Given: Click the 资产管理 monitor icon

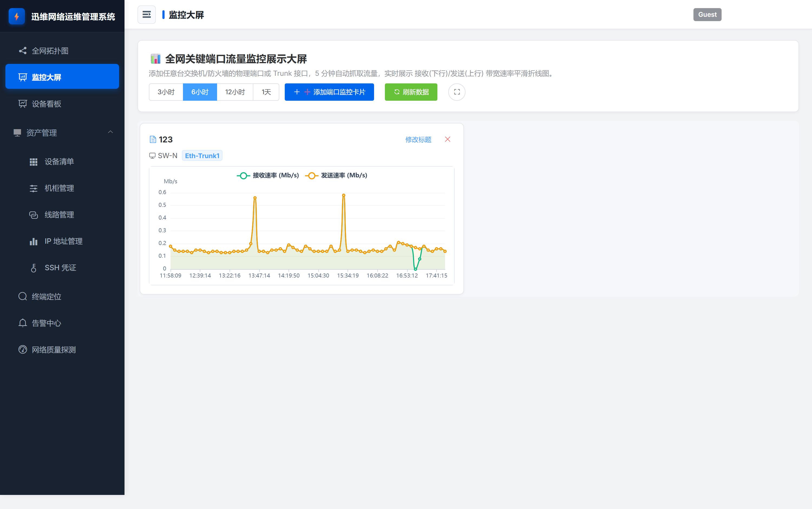Looking at the screenshot, I should tap(17, 133).
